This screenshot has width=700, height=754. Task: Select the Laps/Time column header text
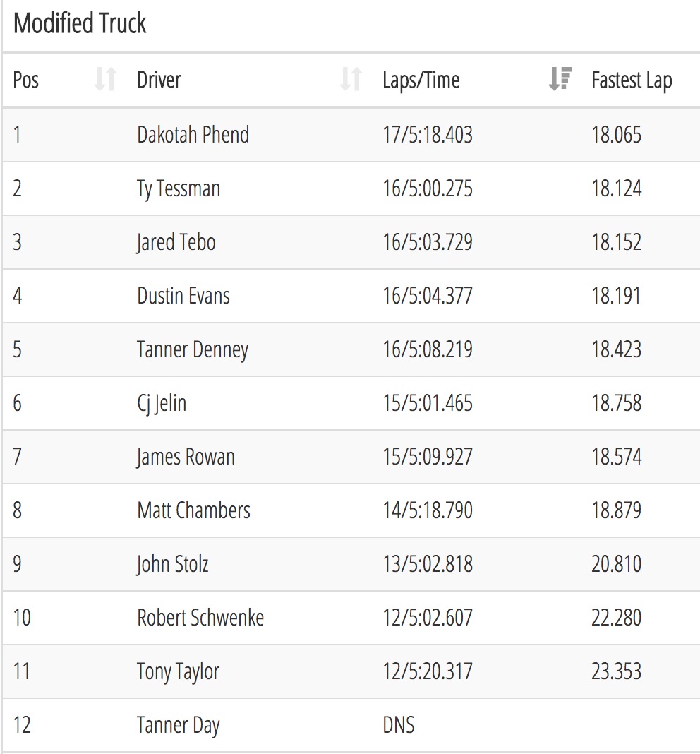click(421, 80)
